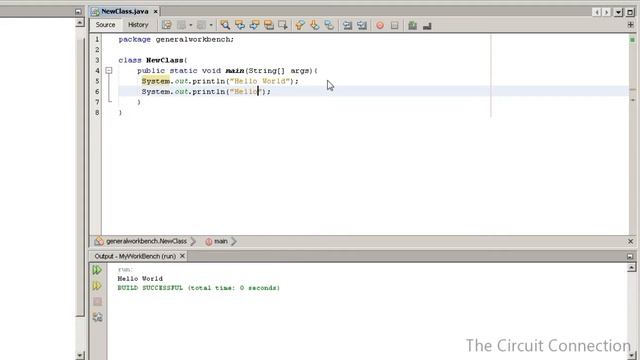Click the 'class NewClass{' declaration text
Image resolution: width=640 pixels, height=360 pixels.
tap(153, 60)
